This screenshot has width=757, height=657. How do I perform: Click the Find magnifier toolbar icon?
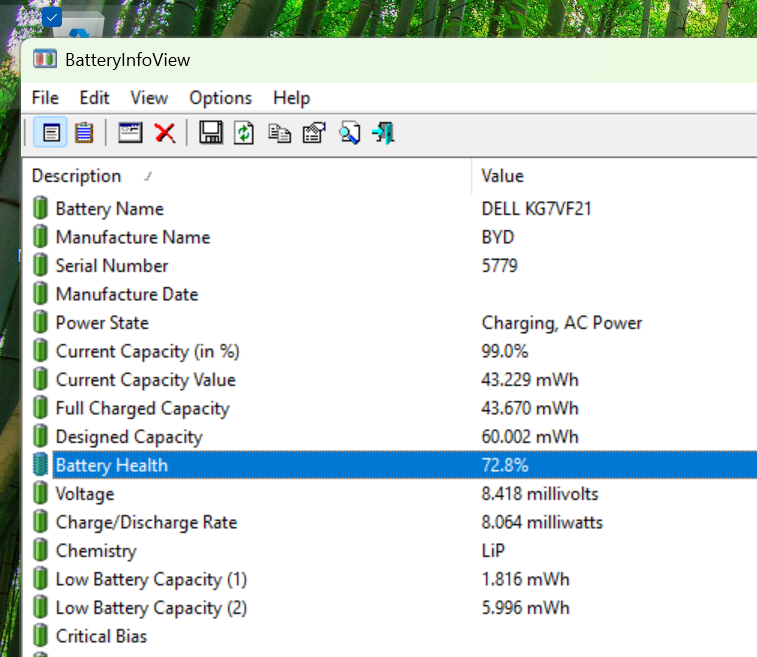coord(350,133)
